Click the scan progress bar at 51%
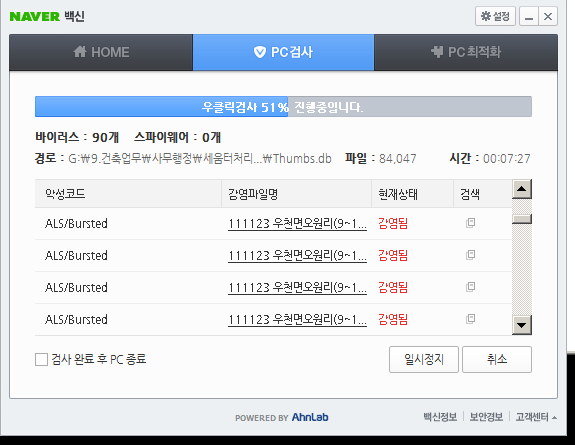This screenshot has height=445, width=575. pos(283,107)
